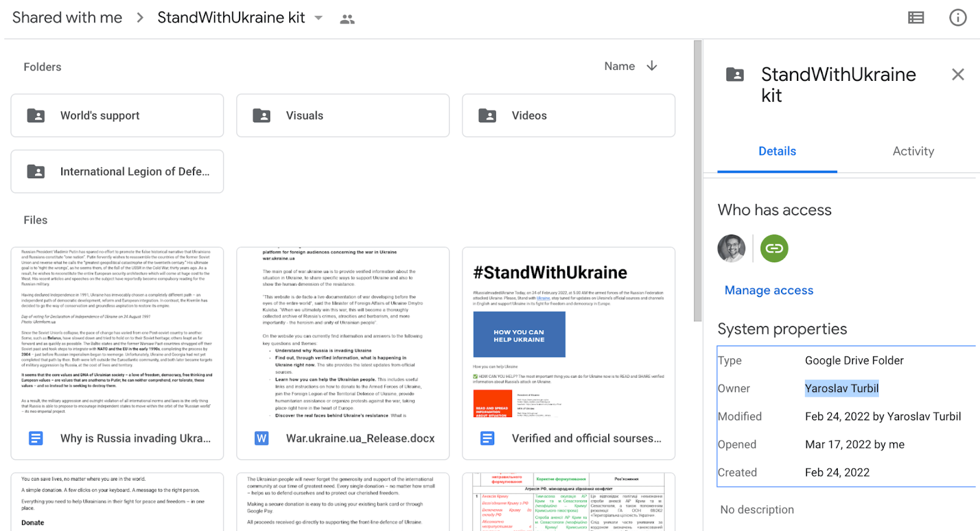Go to Shared with me breadcrumb
The image size is (980, 531).
[67, 18]
